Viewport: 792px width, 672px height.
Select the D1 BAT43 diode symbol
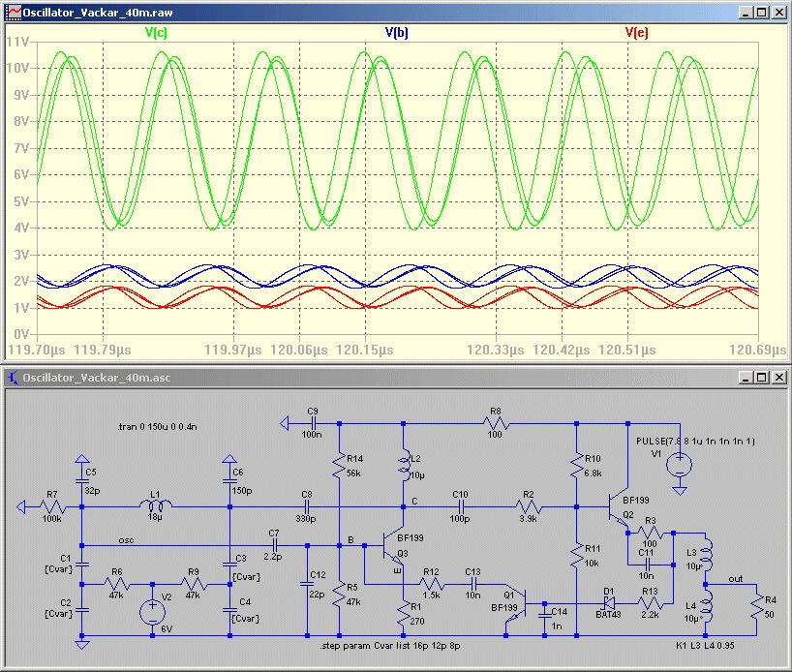coord(608,602)
